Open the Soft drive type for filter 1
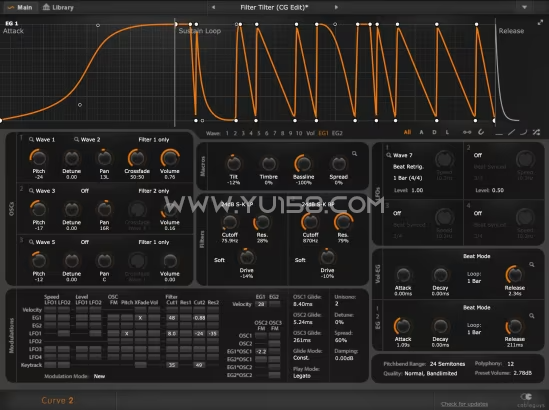This screenshot has height=410, width=549. click(x=219, y=260)
